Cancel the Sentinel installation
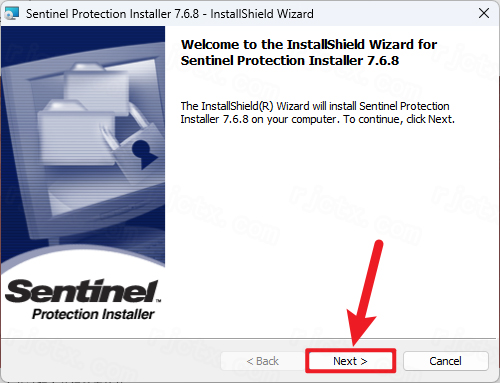The height and width of the screenshot is (383, 500). (445, 361)
